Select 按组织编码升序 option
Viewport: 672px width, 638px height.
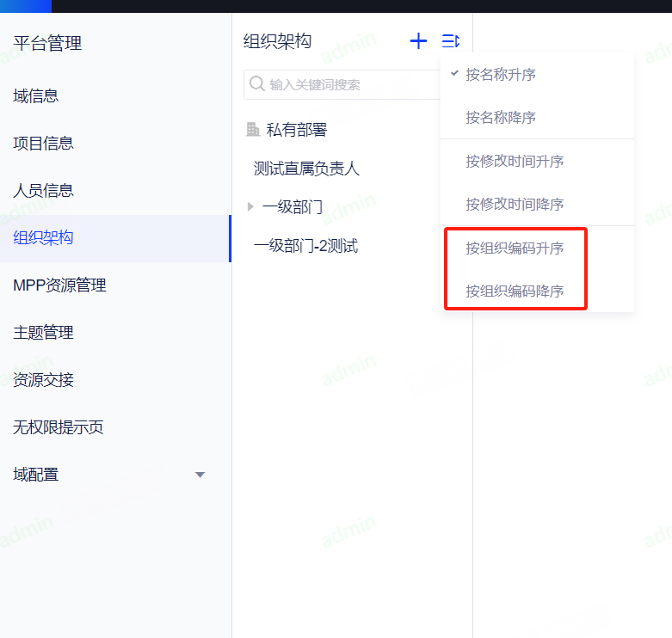pos(515,248)
